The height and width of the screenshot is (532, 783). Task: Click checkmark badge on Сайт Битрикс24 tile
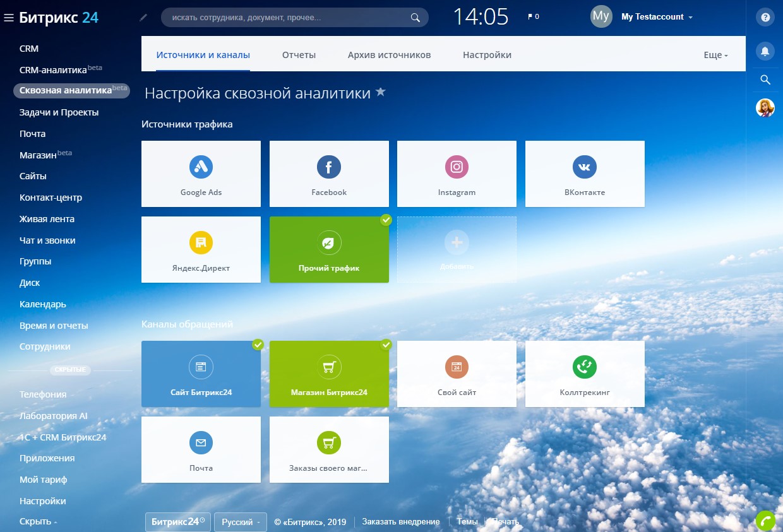(258, 345)
